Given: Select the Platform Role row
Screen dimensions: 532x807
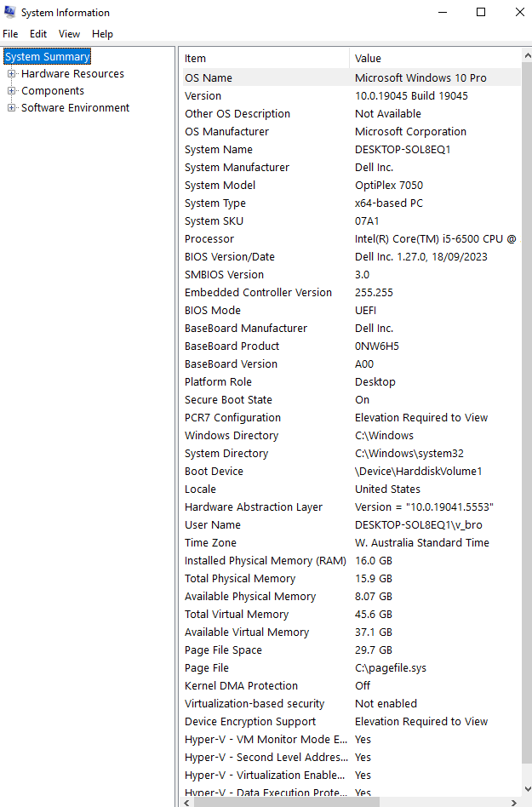Looking at the screenshot, I should click(x=350, y=382).
